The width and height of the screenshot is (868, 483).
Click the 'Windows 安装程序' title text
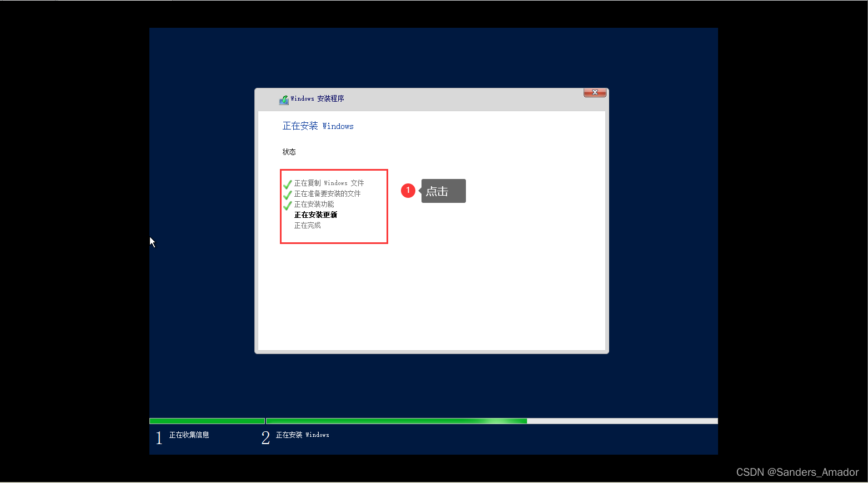pos(317,98)
